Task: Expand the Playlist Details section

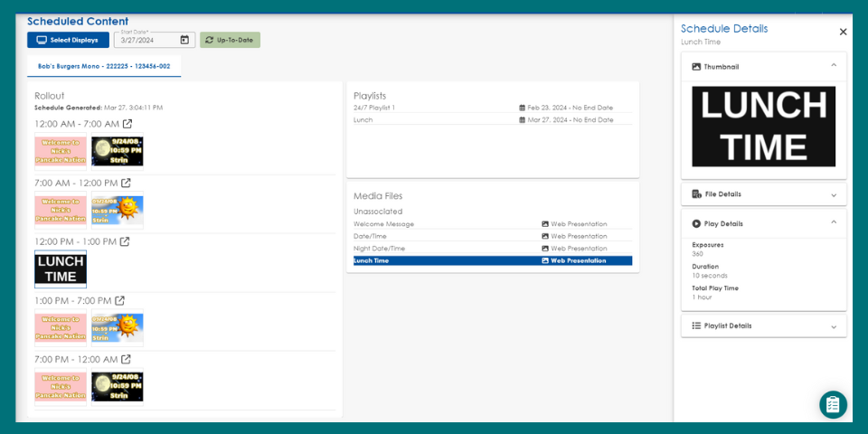Action: coord(833,325)
